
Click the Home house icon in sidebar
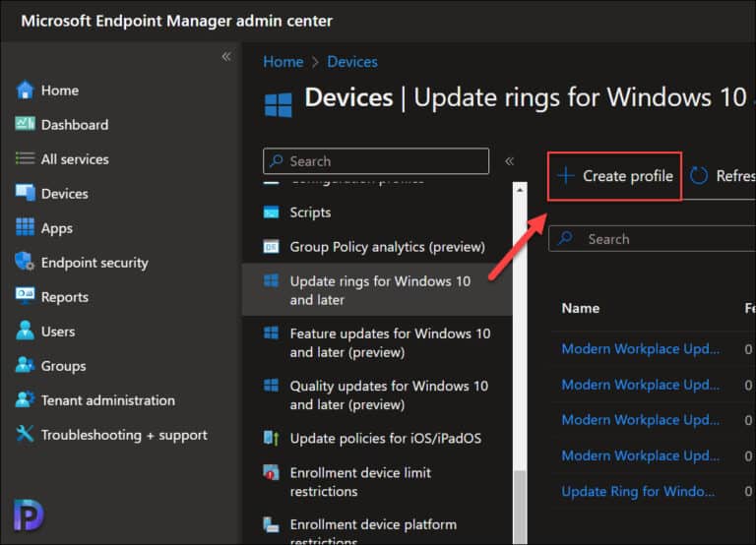coord(25,91)
